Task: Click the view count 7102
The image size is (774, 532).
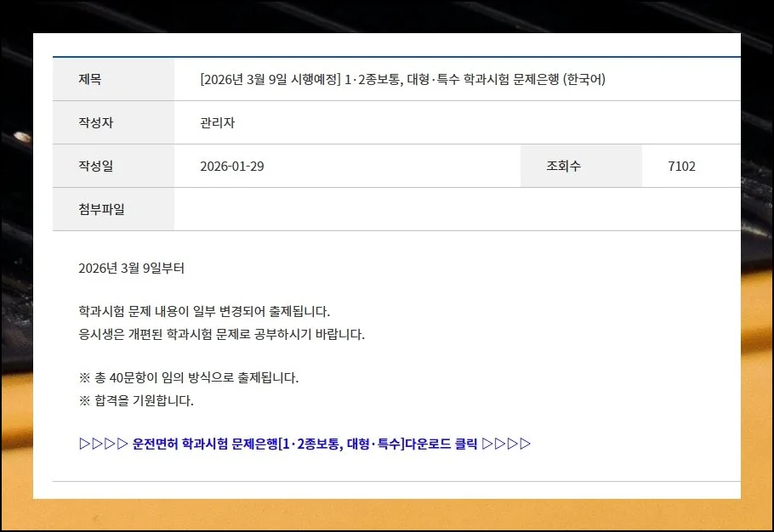Action: point(681,167)
